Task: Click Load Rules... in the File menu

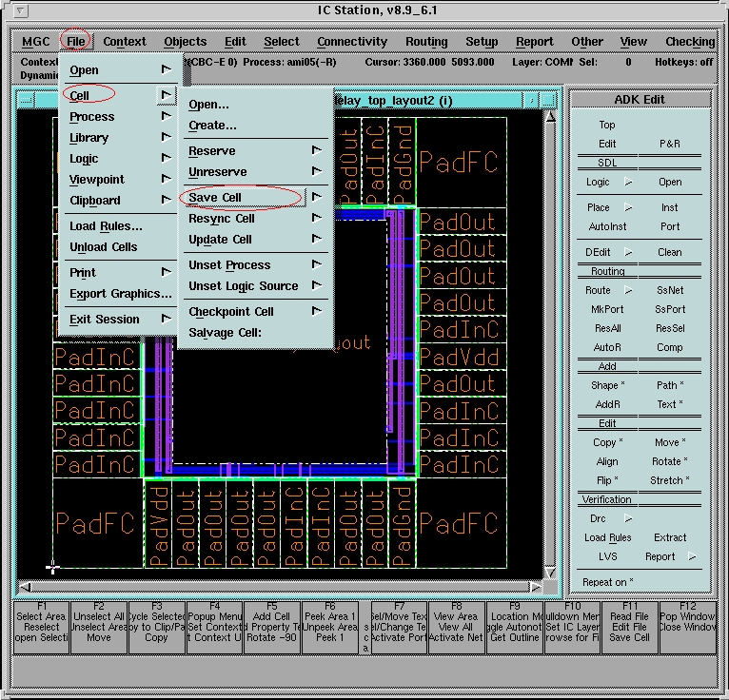Action: (106, 226)
